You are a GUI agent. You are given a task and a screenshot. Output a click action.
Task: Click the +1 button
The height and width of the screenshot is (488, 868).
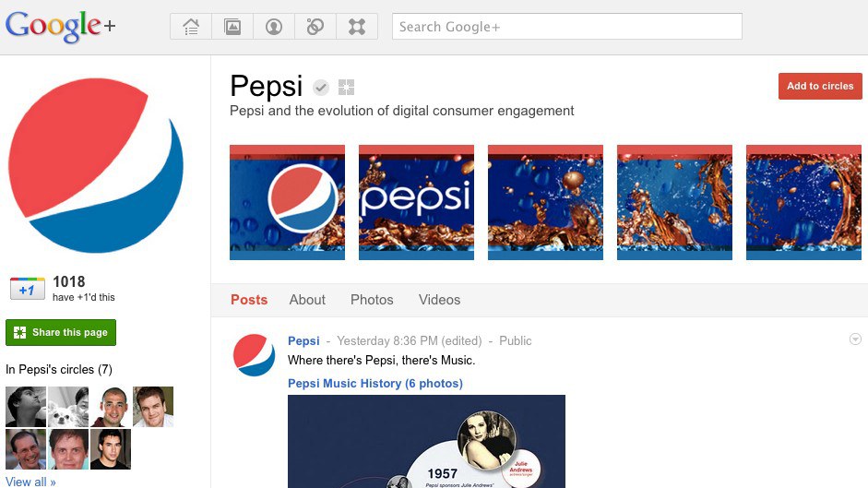(x=27, y=289)
